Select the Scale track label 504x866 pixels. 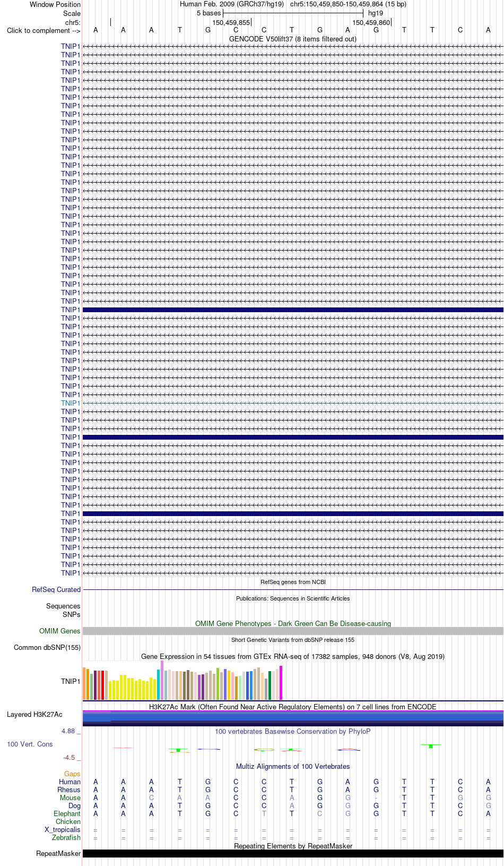pyautogui.click(x=72, y=13)
